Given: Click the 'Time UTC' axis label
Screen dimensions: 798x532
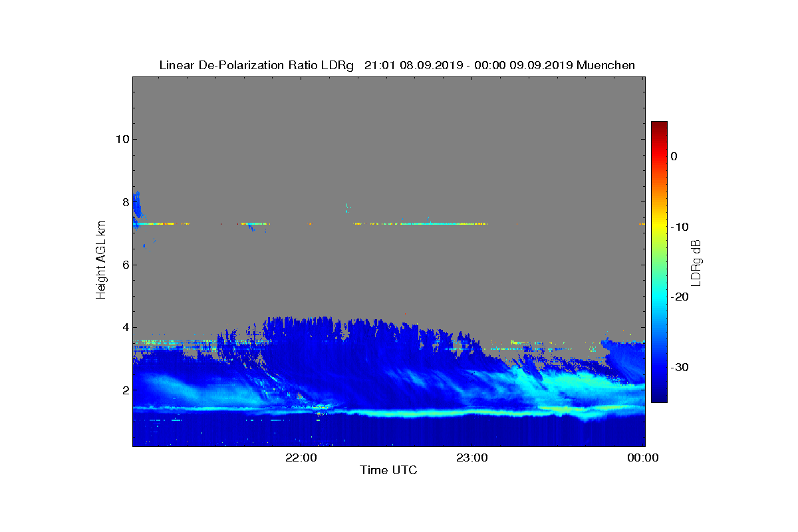Looking at the screenshot, I should click(x=388, y=471).
